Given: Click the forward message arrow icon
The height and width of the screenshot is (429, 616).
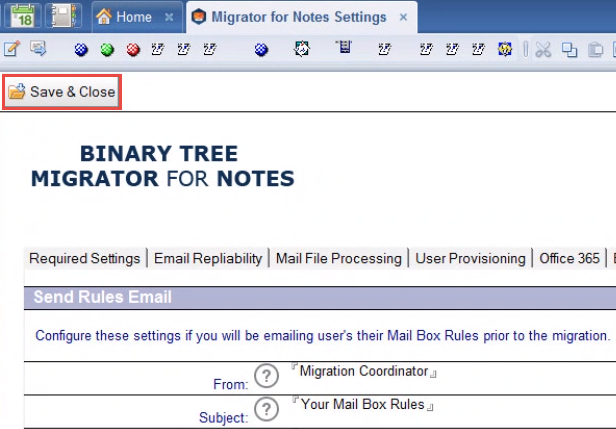Looking at the screenshot, I should pos(38,49).
